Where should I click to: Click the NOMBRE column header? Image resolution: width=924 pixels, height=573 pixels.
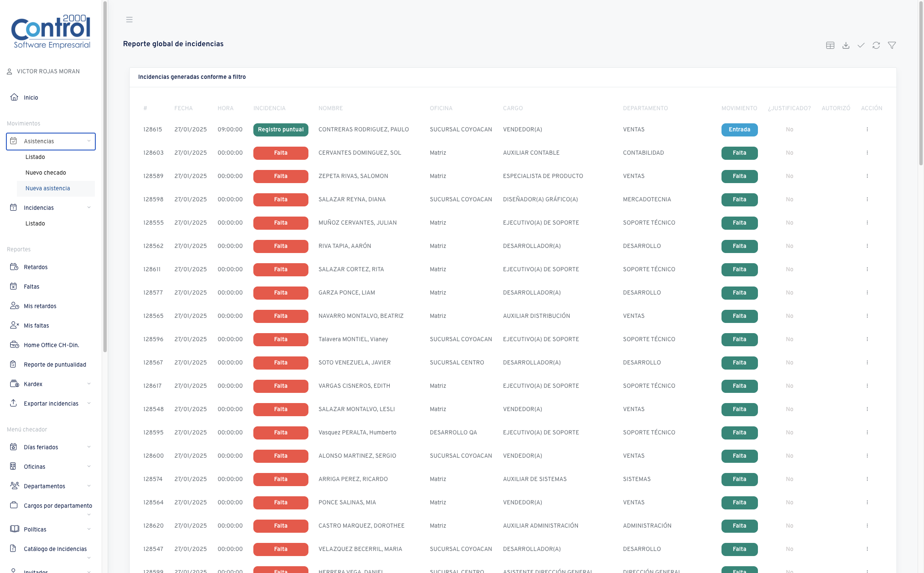(330, 108)
